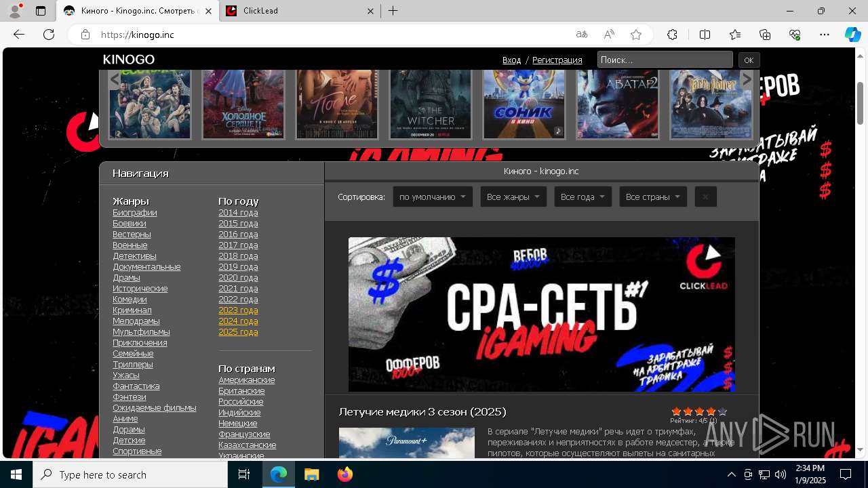This screenshot has width=868, height=488.
Task: Open Индийские country films
Action: pyautogui.click(x=239, y=413)
